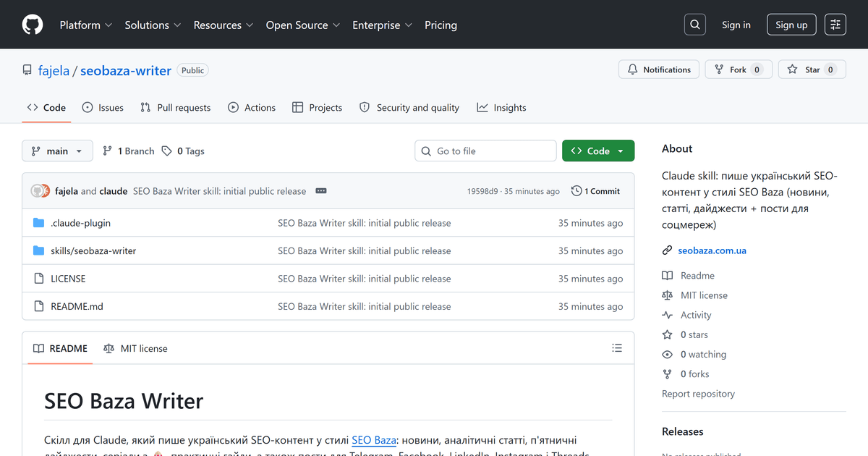Open fajela owner profile link
This screenshot has height=456, width=868.
pyautogui.click(x=54, y=70)
